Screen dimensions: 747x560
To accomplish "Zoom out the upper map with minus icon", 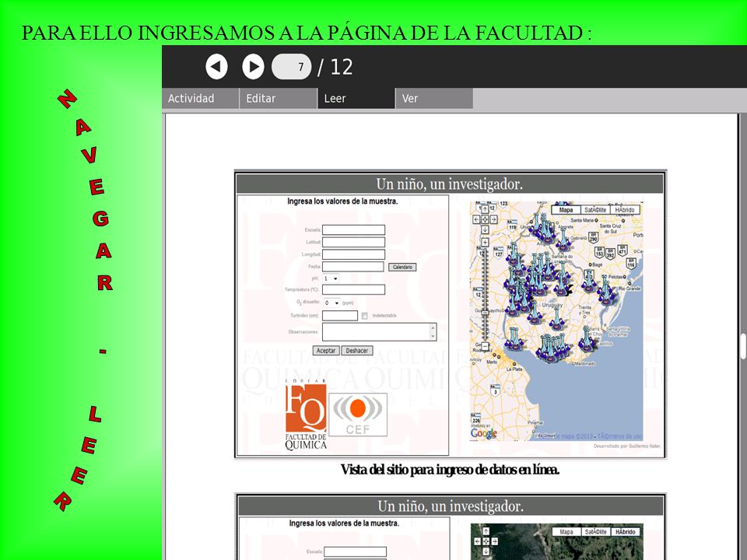I will coord(485,345).
